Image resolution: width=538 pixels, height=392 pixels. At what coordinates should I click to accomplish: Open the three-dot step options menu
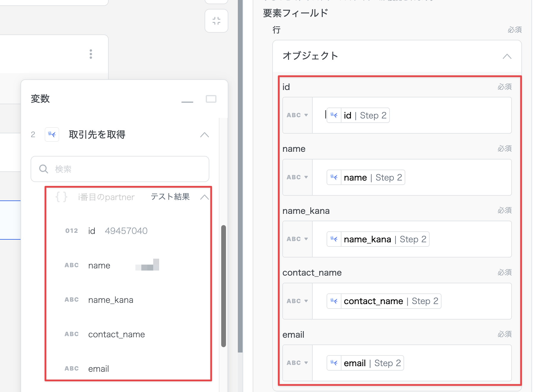tap(91, 54)
